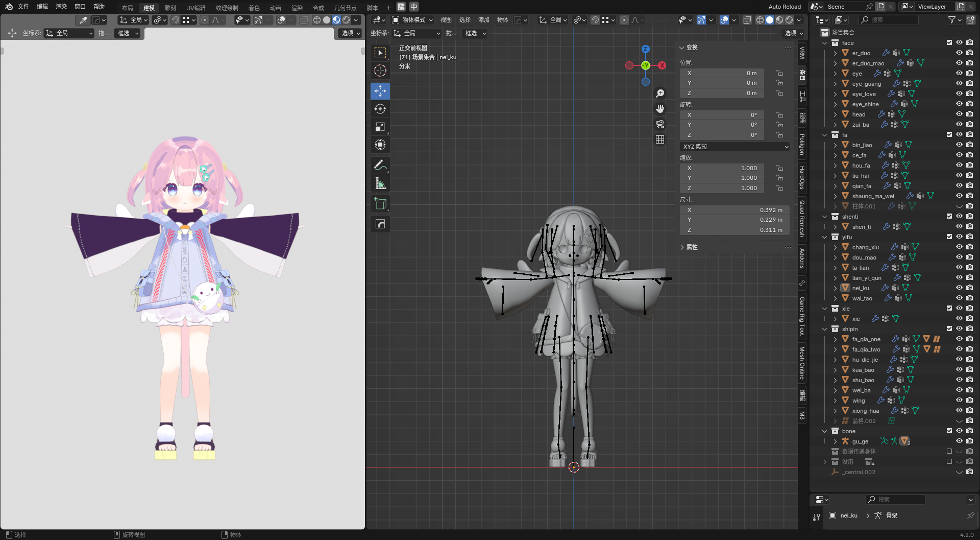This screenshot has width=980, height=540.
Task: Pick the Annotate pencil tool
Action: [380, 166]
